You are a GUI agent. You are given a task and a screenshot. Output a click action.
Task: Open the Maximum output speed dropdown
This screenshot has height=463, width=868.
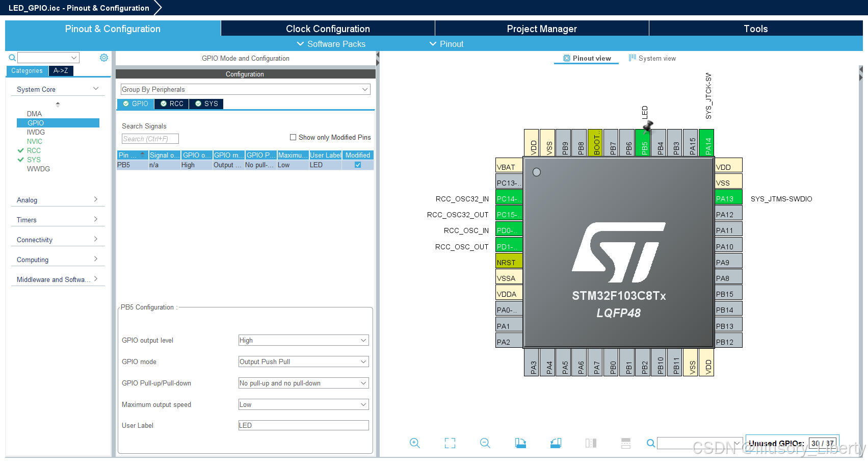pyautogui.click(x=304, y=404)
